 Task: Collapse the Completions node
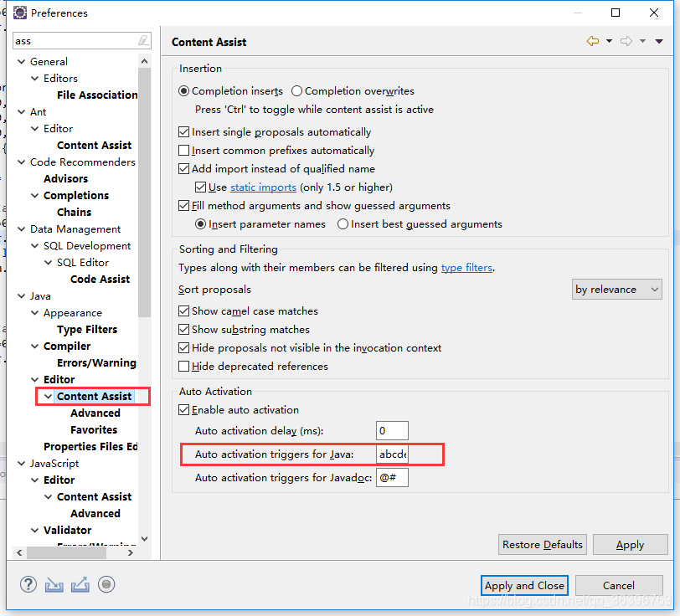[34, 196]
